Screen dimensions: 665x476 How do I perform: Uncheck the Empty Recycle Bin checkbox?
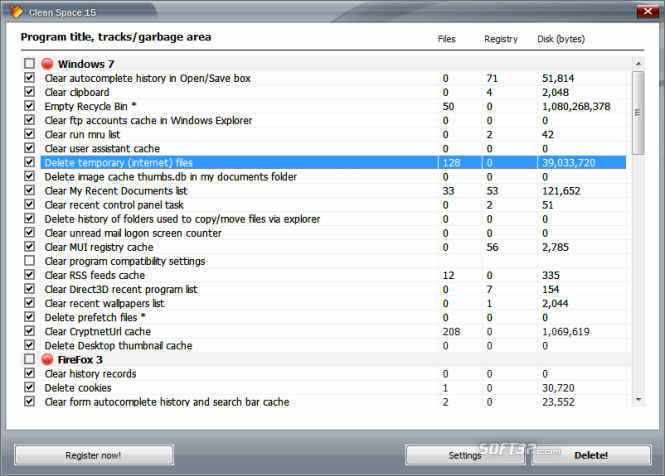point(29,106)
